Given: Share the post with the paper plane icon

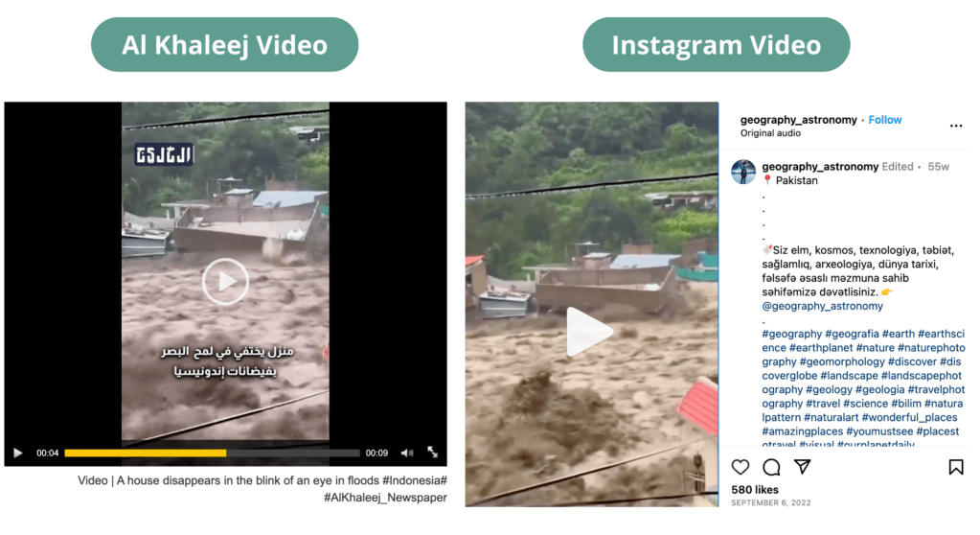Looking at the screenshot, I should pos(803,467).
